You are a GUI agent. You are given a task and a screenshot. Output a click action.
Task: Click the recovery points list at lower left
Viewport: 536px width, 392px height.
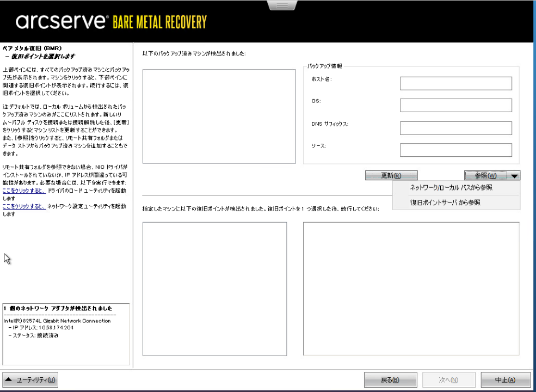click(215, 289)
